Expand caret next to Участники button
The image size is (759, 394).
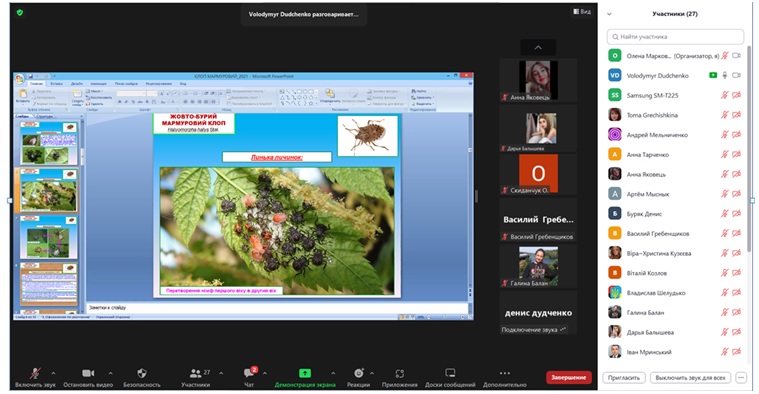pyautogui.click(x=221, y=373)
